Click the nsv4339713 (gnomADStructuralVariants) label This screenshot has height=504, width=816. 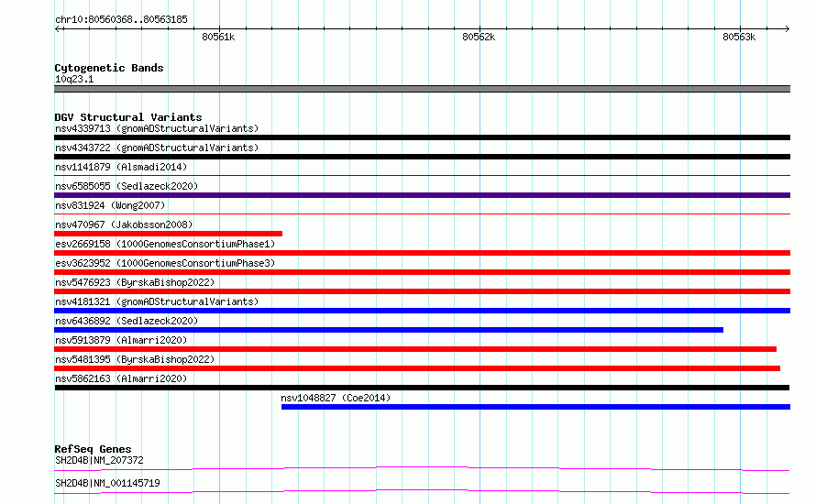coord(157,128)
